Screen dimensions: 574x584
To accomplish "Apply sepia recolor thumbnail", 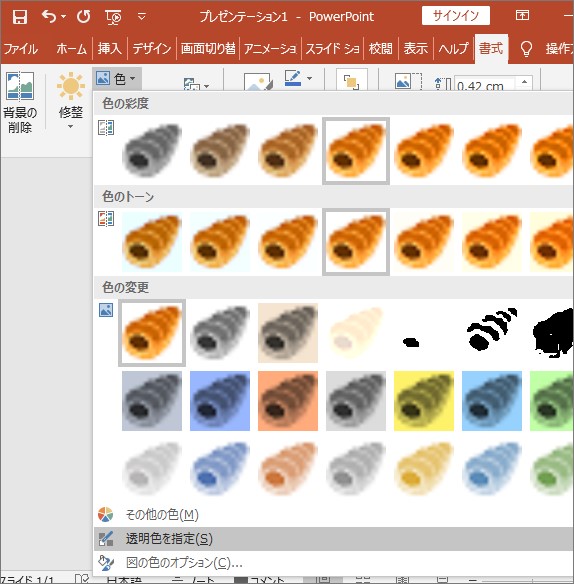I will (288, 333).
